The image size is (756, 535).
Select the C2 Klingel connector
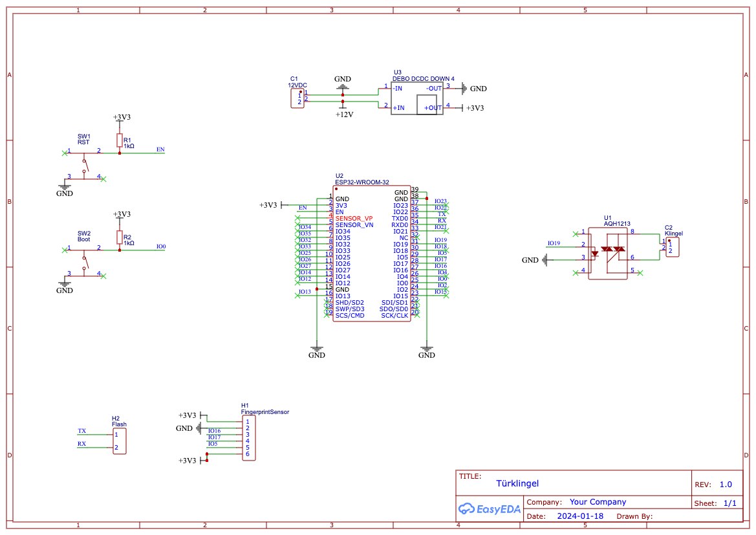coord(673,247)
